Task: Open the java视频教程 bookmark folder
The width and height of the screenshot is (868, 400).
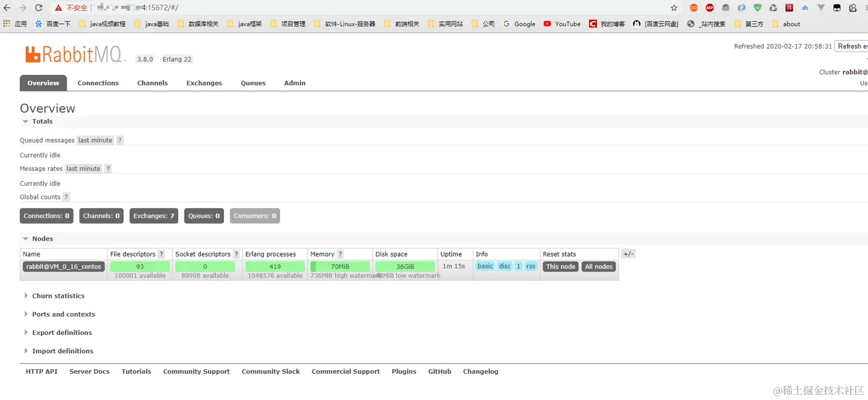Action: coord(102,24)
